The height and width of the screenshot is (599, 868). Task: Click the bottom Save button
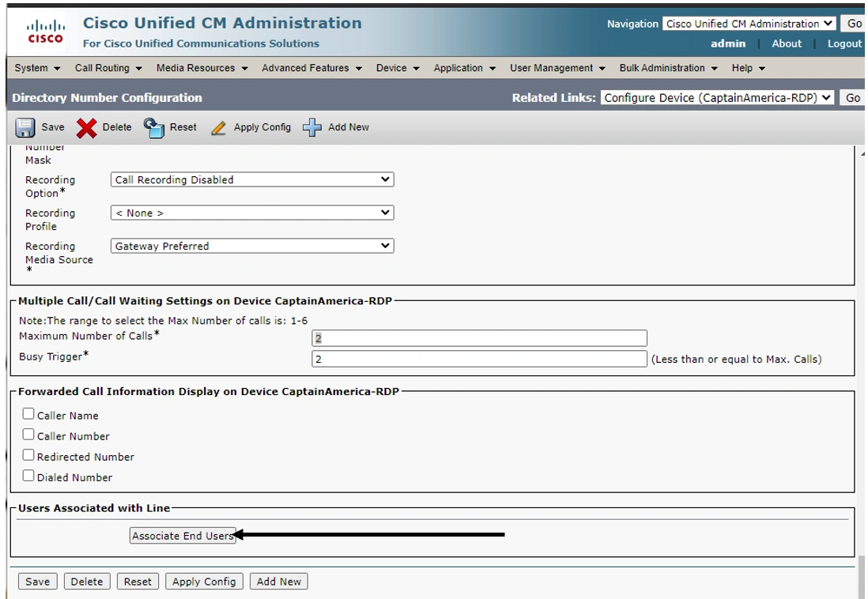pos(38,582)
